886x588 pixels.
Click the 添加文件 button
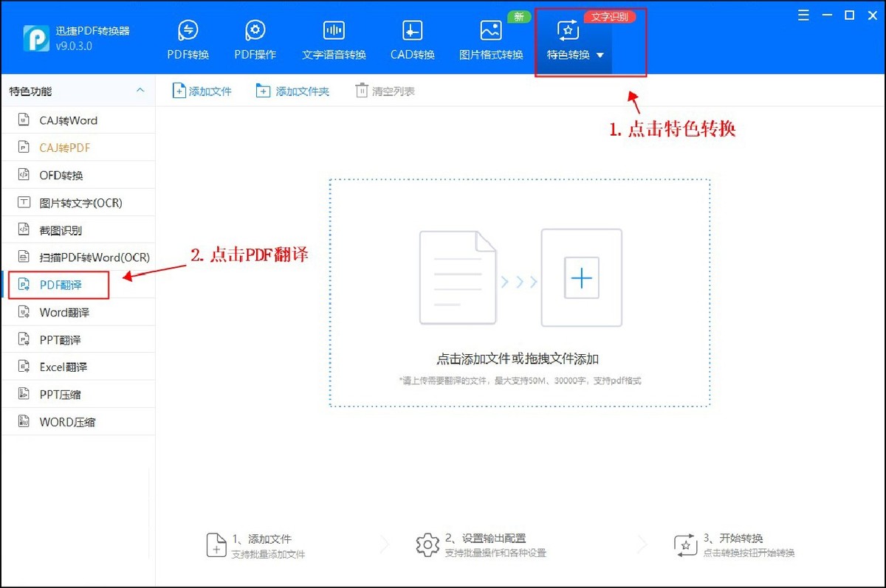coord(202,89)
